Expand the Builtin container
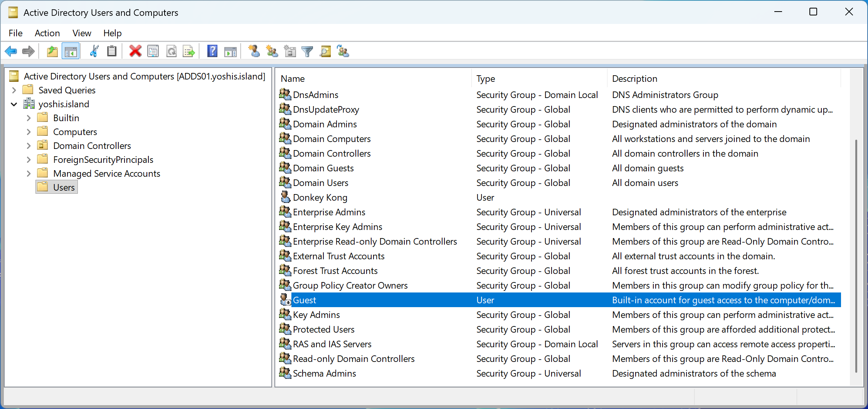The width and height of the screenshot is (868, 409). pos(29,118)
